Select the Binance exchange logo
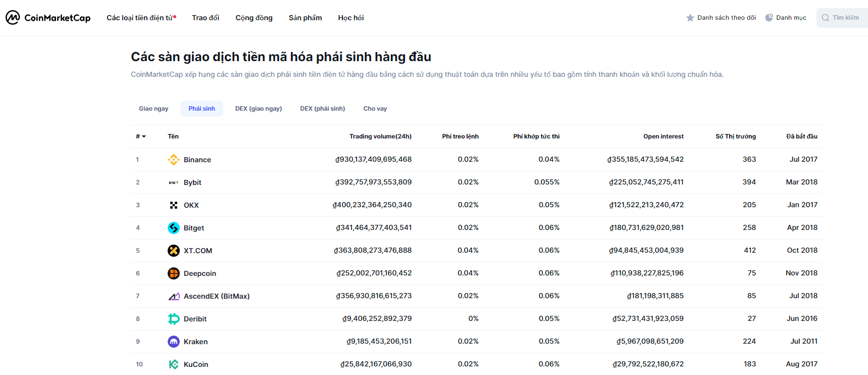 click(x=173, y=159)
